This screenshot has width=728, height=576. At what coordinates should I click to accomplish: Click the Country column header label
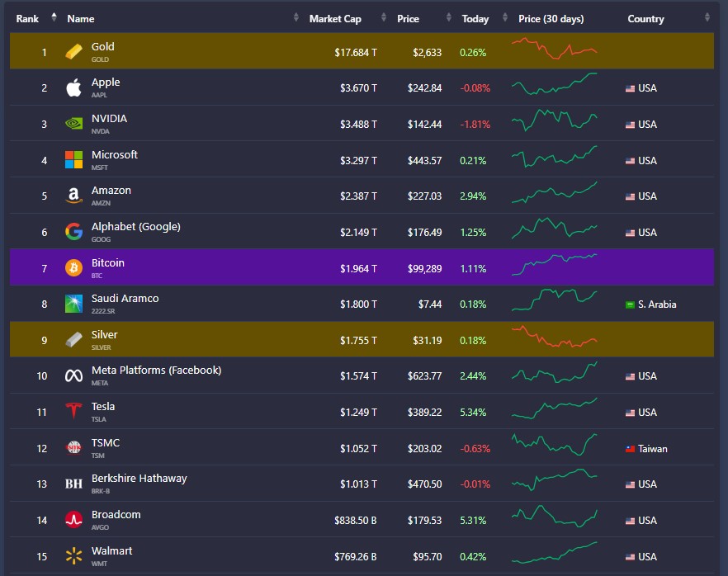(x=645, y=18)
